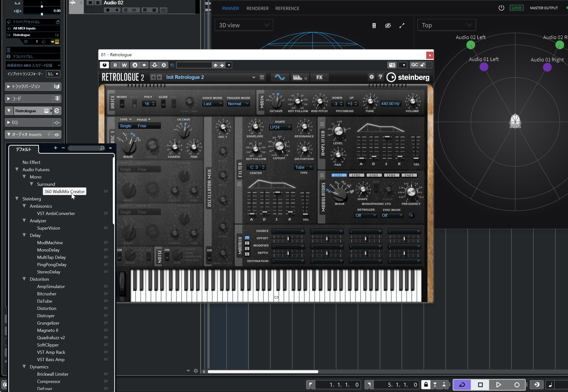Open the distortion Type dropdown showing Tube
Viewport: 568px width, 392px height.
click(x=304, y=167)
